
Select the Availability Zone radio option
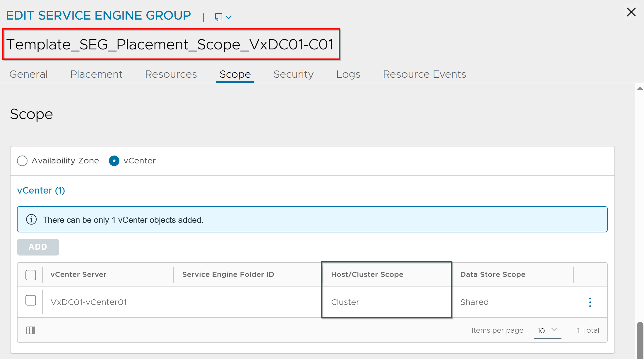[22, 161]
